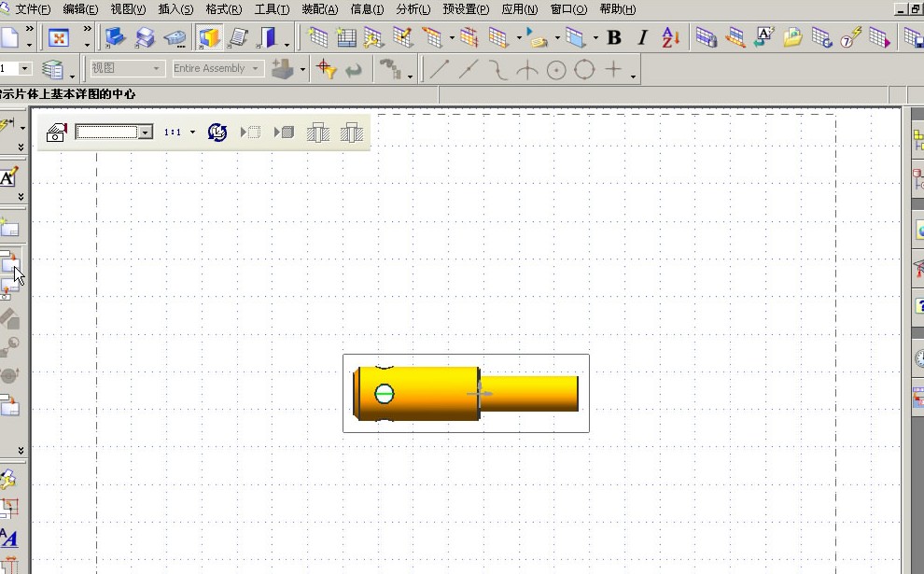
Task: Click the lock table rows icon
Action: [x=707, y=37]
